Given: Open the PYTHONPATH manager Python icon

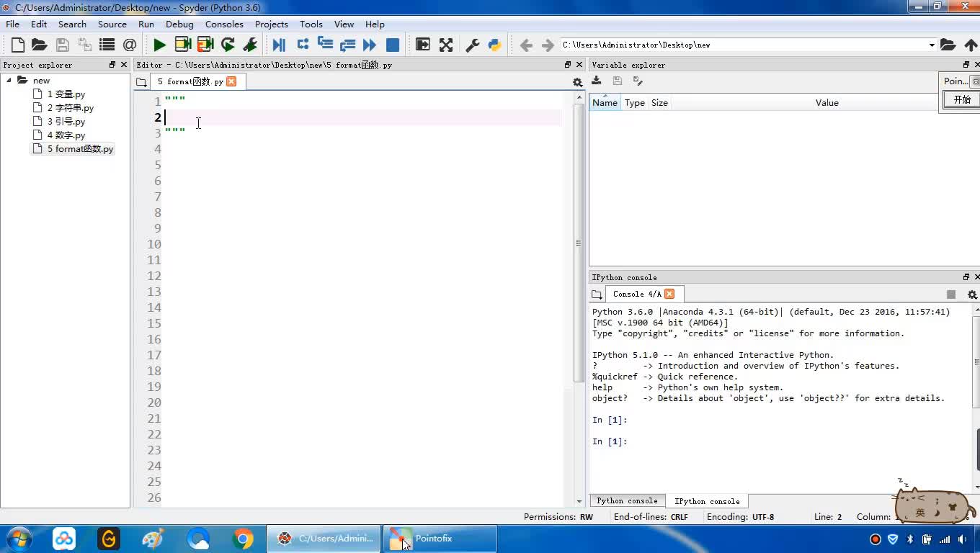Looking at the screenshot, I should [x=494, y=45].
